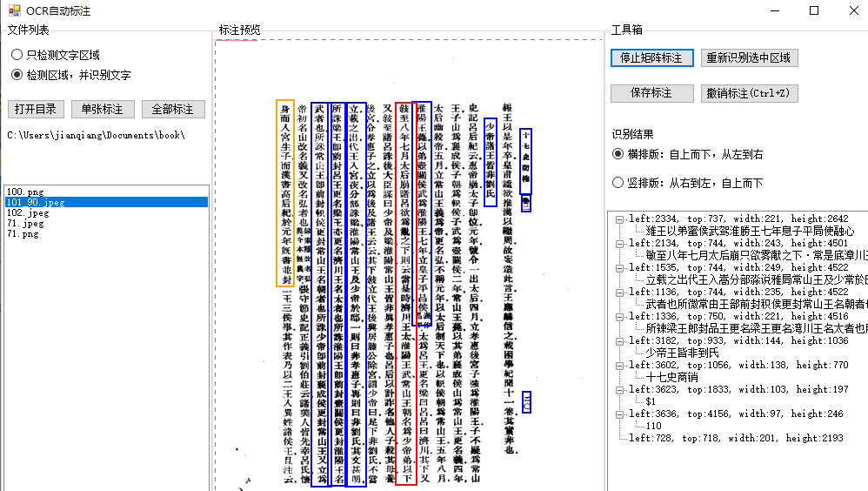Viewport: 868px width, 491px height.
Task: Click the 全部标注 button
Action: 173,109
